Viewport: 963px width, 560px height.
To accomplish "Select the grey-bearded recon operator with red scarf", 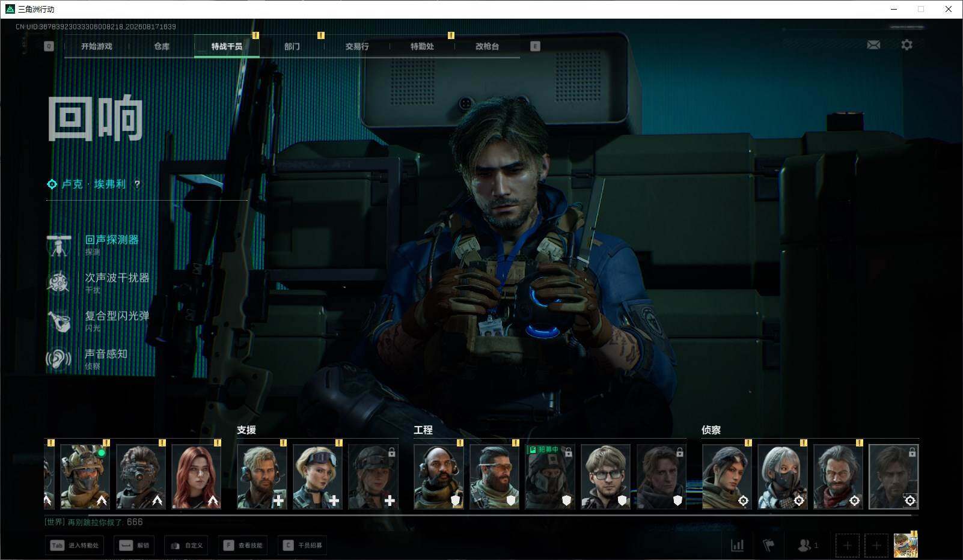I will (x=838, y=476).
